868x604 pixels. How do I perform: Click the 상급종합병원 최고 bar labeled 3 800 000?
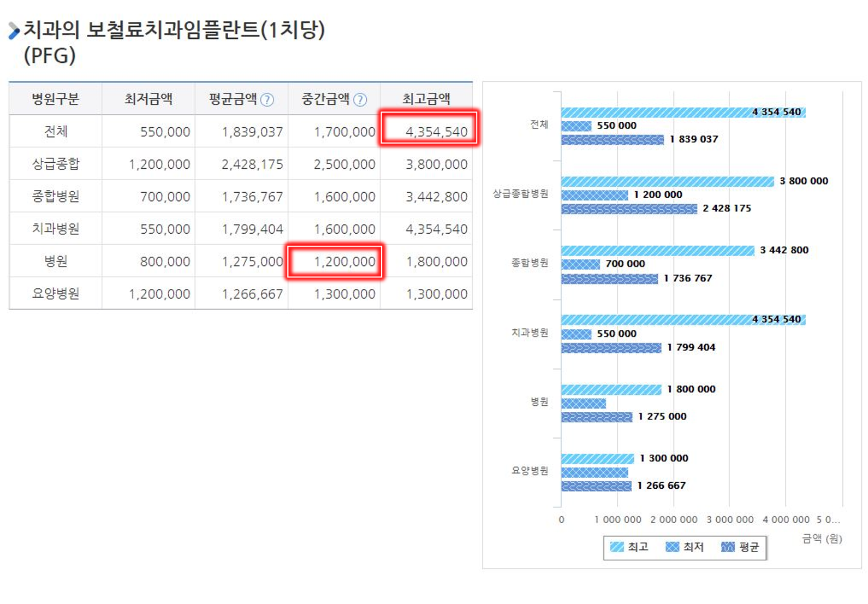(668, 181)
